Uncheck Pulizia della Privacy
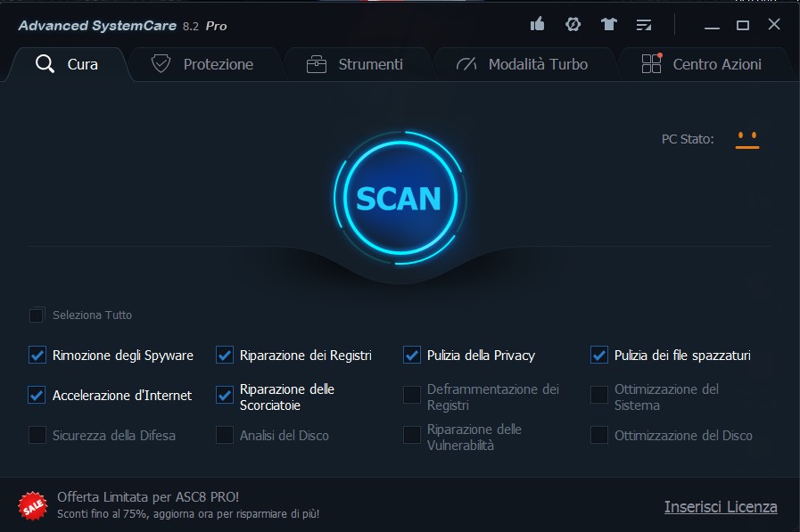This screenshot has width=800, height=532. [x=412, y=356]
